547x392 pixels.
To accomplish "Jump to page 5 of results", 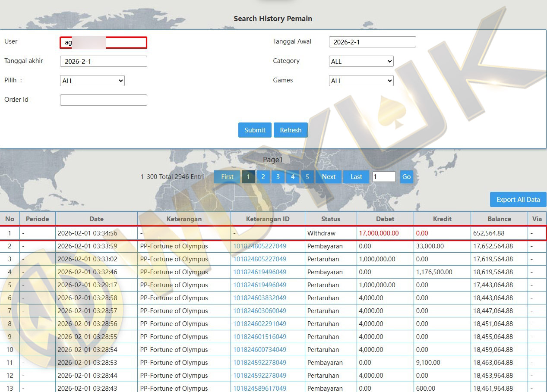I will pos(307,177).
